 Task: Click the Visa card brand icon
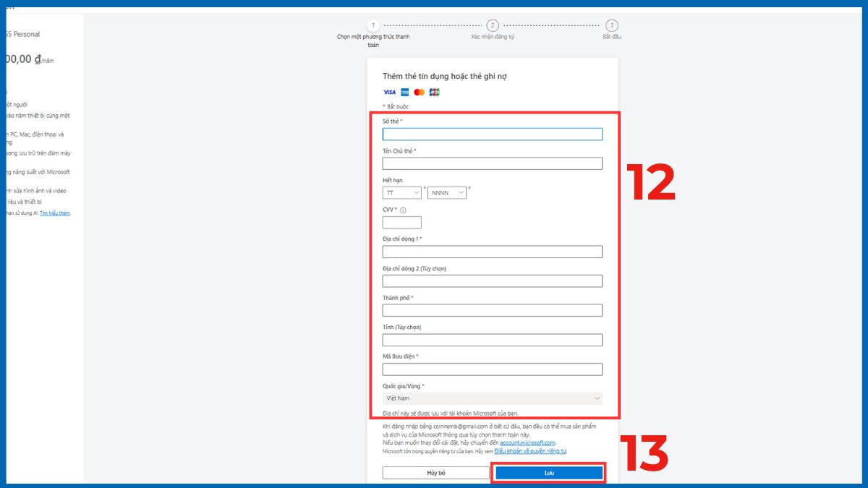point(388,92)
